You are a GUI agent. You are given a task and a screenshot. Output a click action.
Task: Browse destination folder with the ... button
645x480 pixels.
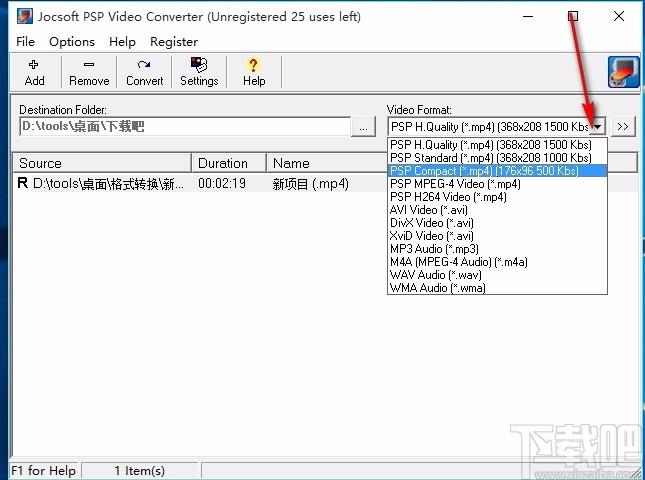pyautogui.click(x=363, y=127)
